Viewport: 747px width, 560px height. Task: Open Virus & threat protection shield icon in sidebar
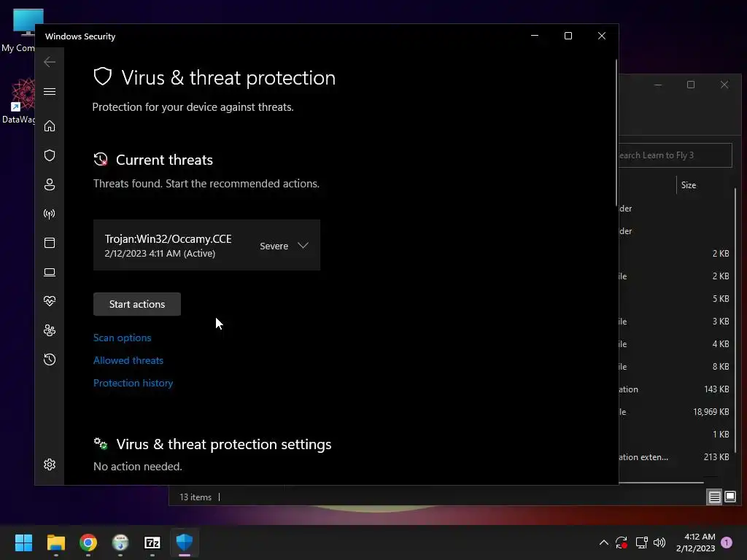pyautogui.click(x=50, y=155)
